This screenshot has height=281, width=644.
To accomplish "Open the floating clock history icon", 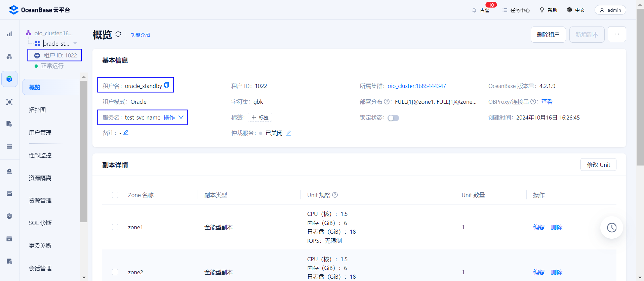I will [x=612, y=227].
